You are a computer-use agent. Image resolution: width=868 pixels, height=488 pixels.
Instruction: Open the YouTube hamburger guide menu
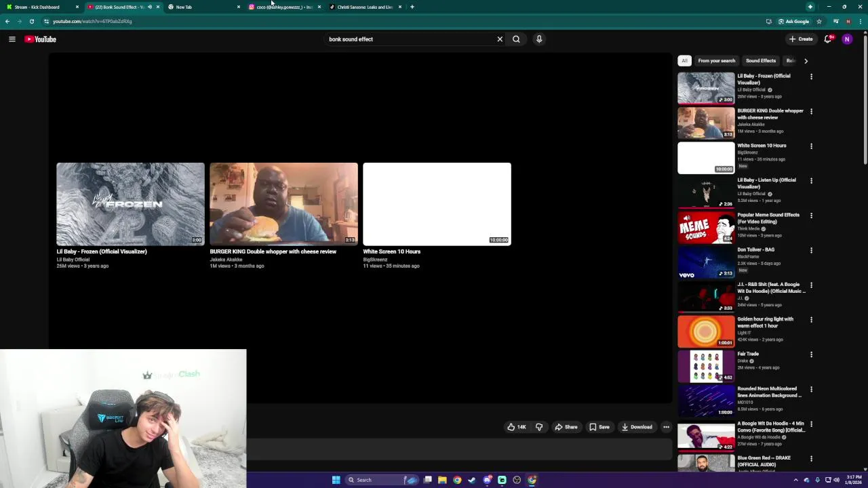[x=12, y=39]
